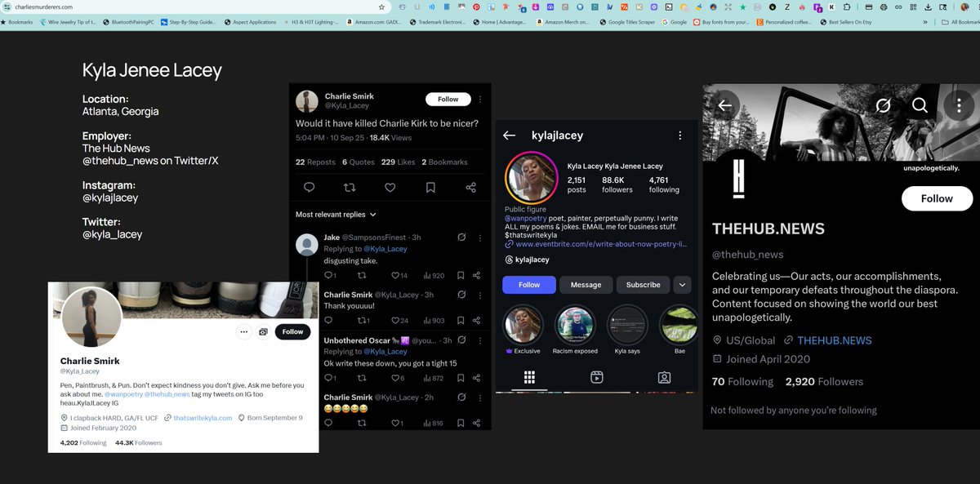Open the three-dot menu on THEHUB.NEWS profile
Viewport: 980px width, 484px height.
pyautogui.click(x=957, y=106)
